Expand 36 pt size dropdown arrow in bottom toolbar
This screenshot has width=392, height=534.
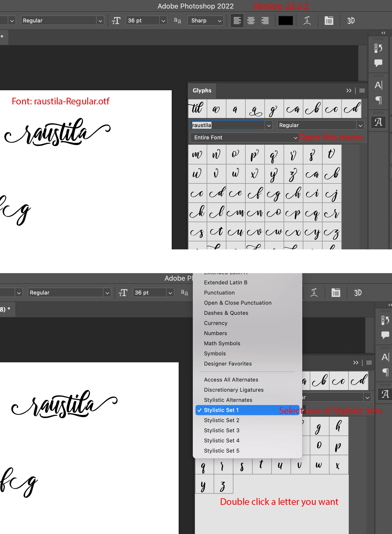click(x=170, y=293)
